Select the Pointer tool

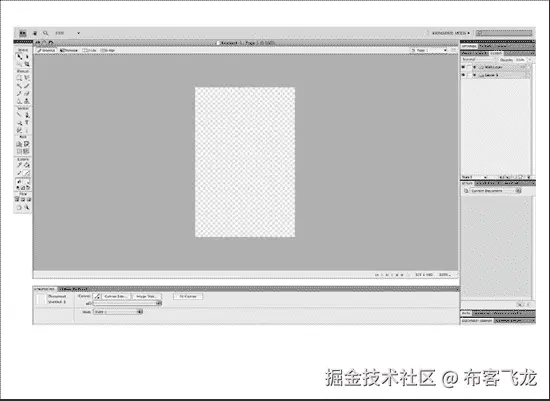[x=20, y=56]
